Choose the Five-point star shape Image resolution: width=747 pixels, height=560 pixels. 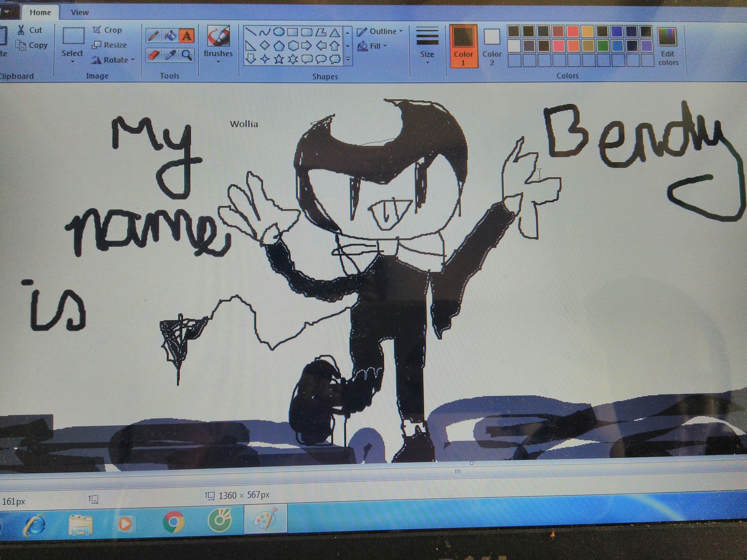[x=279, y=59]
